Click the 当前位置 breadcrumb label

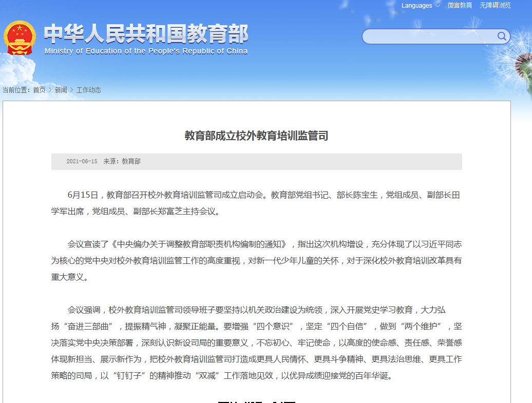click(x=17, y=89)
